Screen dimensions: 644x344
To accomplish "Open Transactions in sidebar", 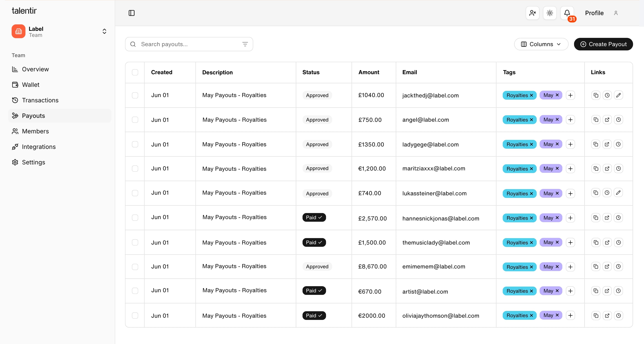I will click(x=59, y=100).
